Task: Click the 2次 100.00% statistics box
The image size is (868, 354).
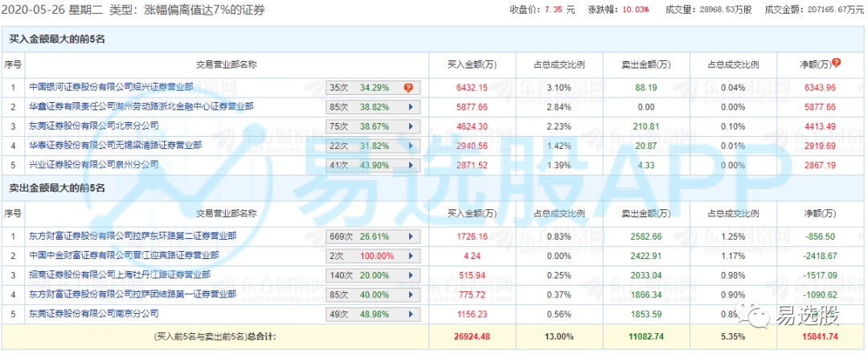Action: pos(373,256)
